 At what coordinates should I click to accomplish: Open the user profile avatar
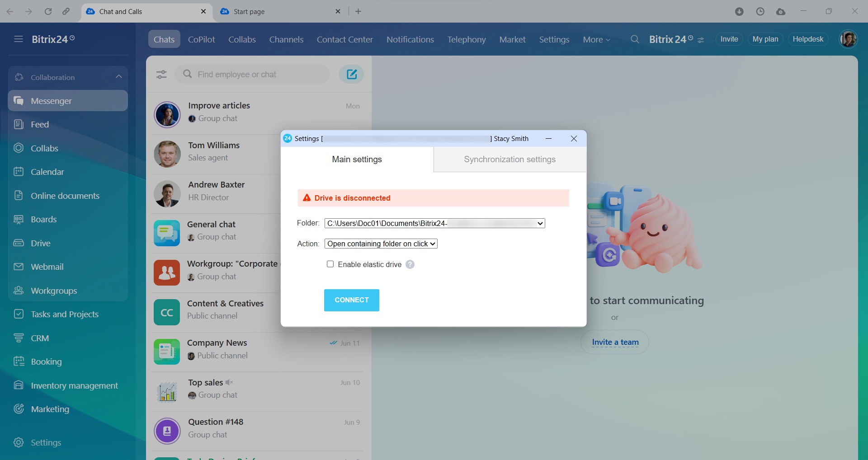[848, 39]
